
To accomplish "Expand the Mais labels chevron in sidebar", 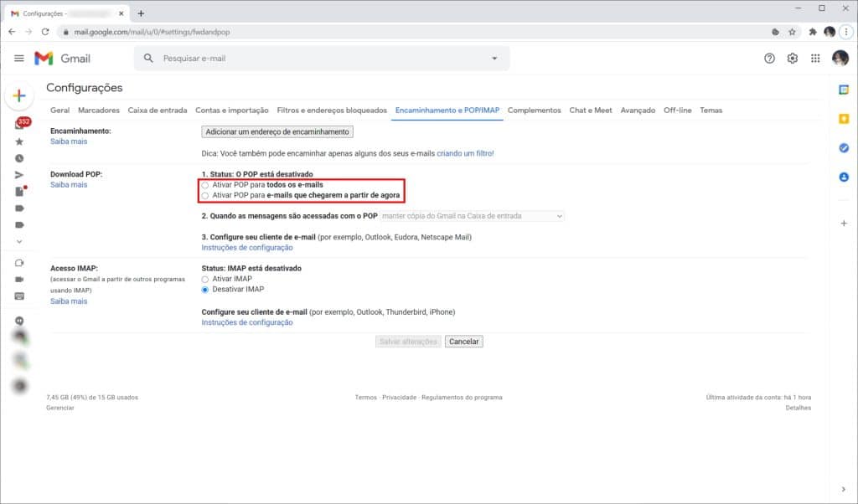I will click(19, 241).
